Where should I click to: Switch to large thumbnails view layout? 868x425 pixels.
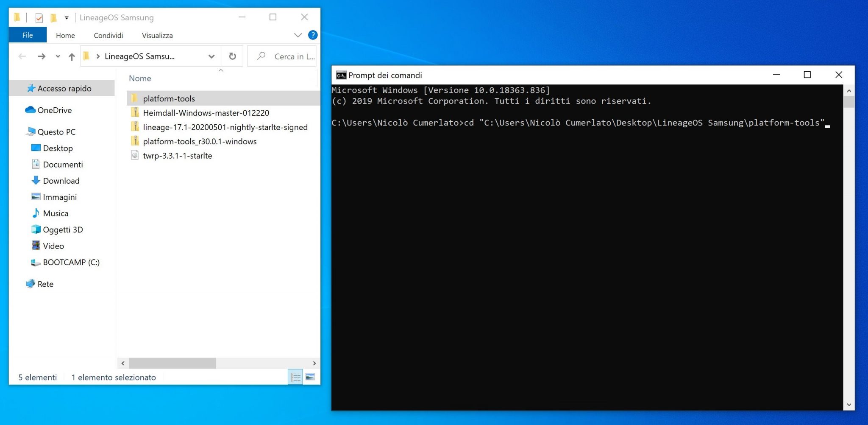tap(310, 377)
